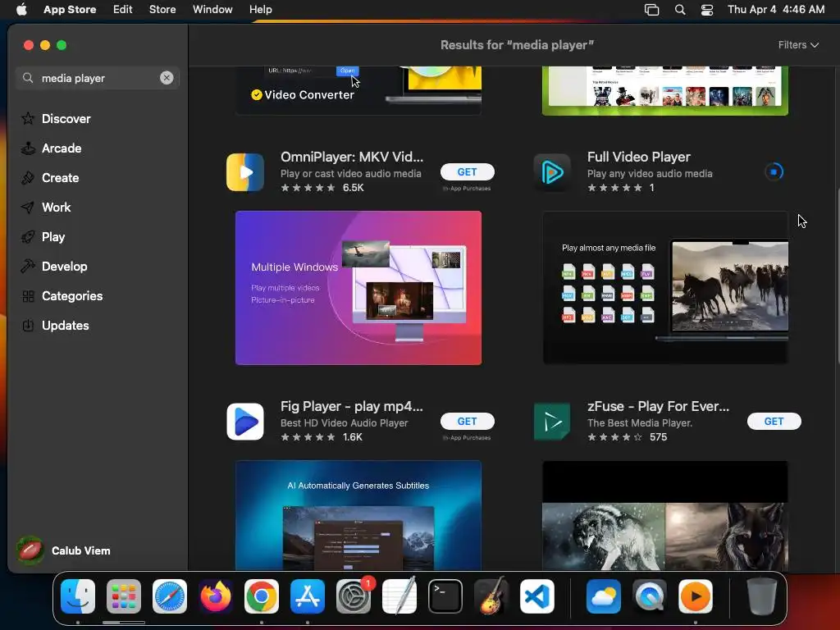840x630 pixels.
Task: Open TextEdit from the Dock
Action: (x=399, y=596)
